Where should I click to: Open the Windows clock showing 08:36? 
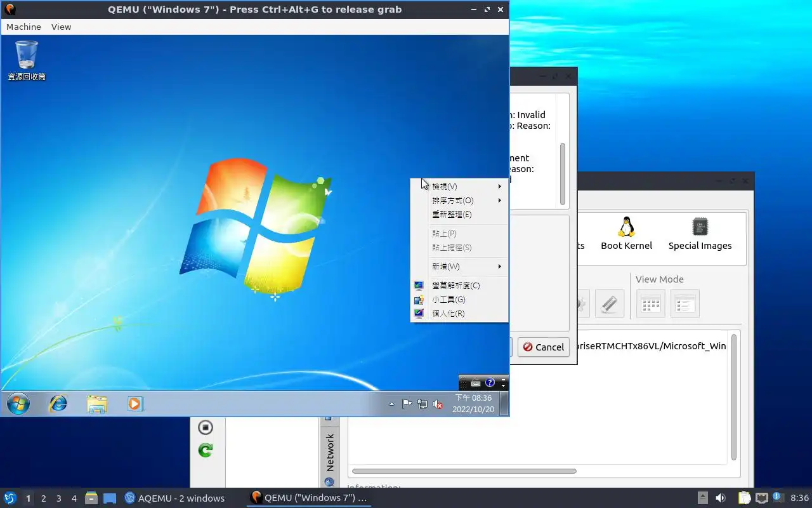tap(473, 404)
